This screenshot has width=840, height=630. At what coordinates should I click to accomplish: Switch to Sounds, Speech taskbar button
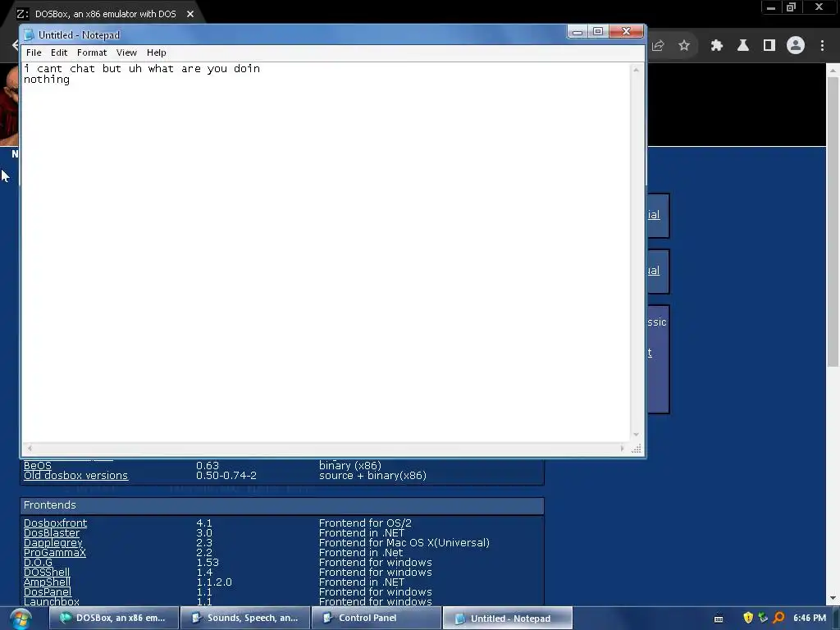tap(245, 619)
